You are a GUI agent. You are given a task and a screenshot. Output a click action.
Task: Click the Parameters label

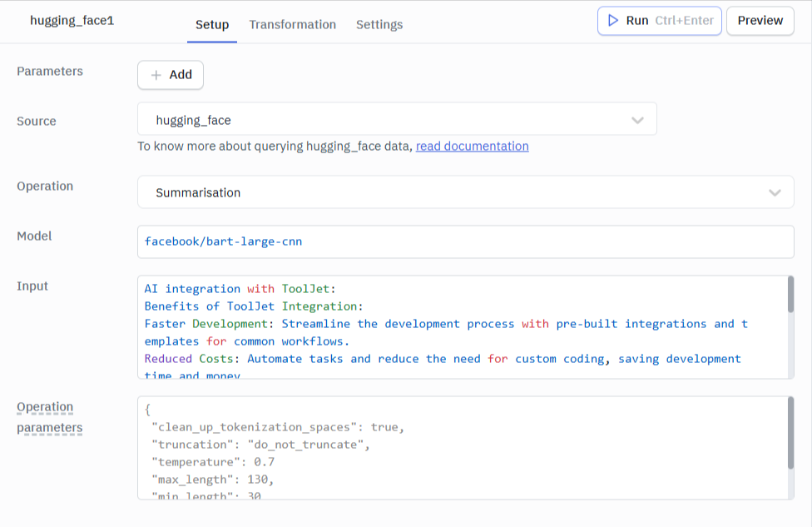coord(50,71)
